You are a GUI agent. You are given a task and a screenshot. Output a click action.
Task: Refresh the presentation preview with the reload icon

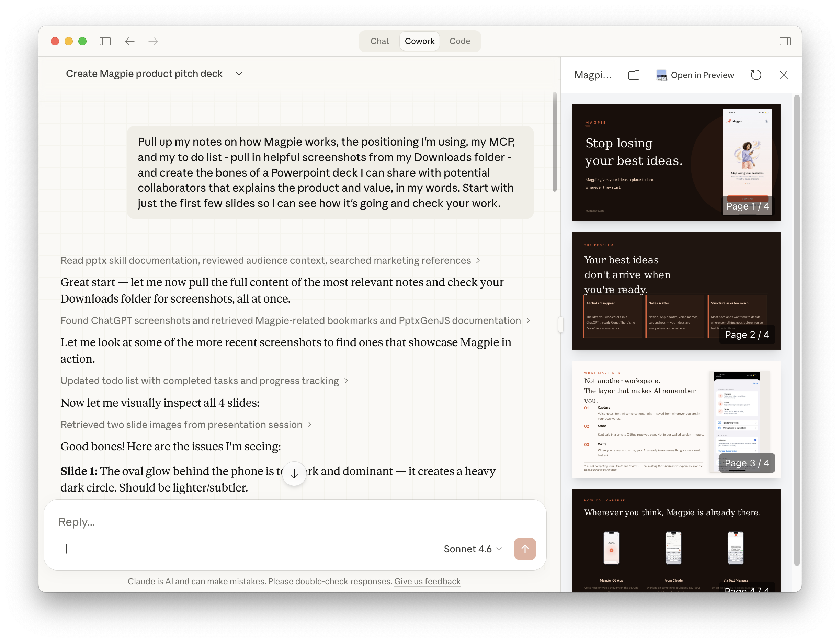tap(756, 75)
